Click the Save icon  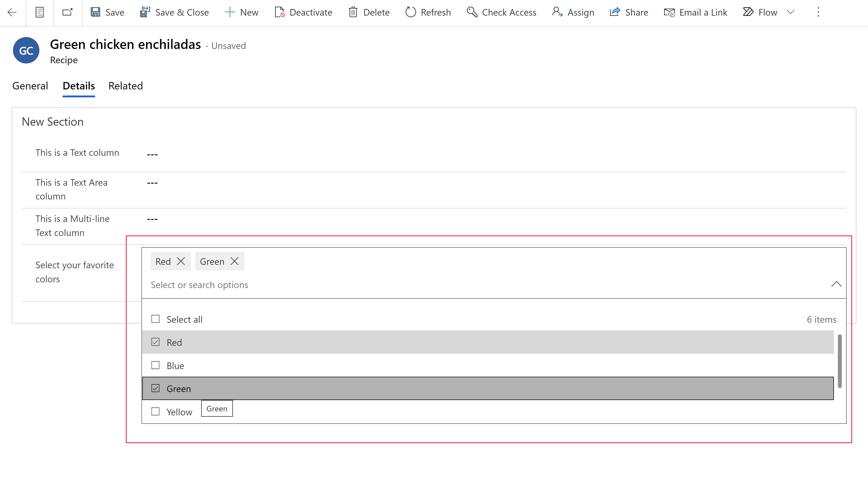pyautogui.click(x=96, y=12)
